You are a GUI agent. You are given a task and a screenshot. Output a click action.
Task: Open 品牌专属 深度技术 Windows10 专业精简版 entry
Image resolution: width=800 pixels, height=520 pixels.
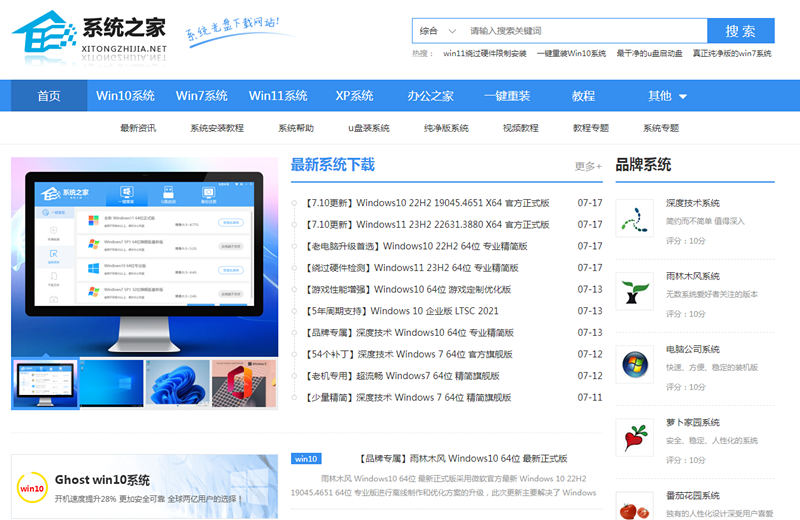pyautogui.click(x=409, y=333)
